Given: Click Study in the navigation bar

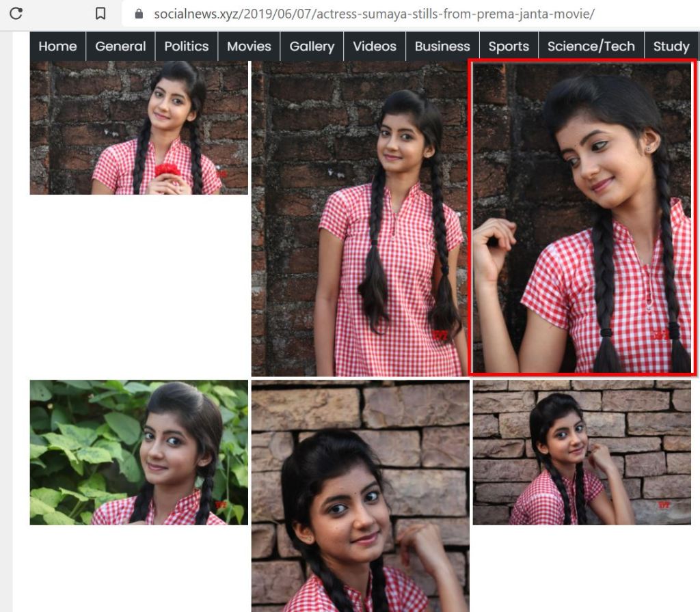Looking at the screenshot, I should click(x=671, y=46).
